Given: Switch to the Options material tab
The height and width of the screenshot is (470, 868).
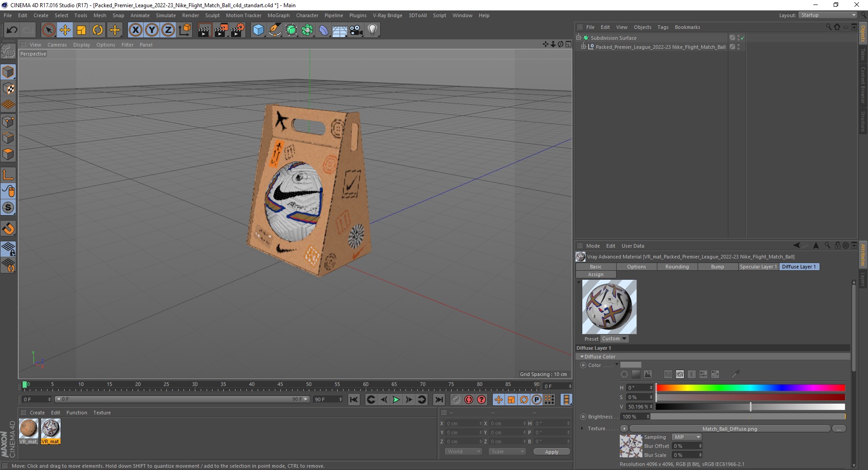Looking at the screenshot, I should 636,267.
